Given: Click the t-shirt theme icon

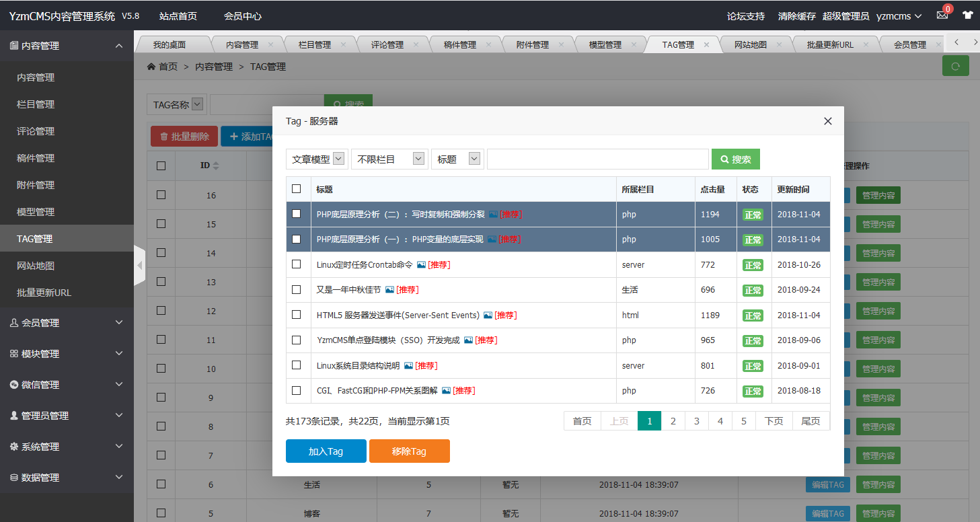Looking at the screenshot, I should pos(967,16).
